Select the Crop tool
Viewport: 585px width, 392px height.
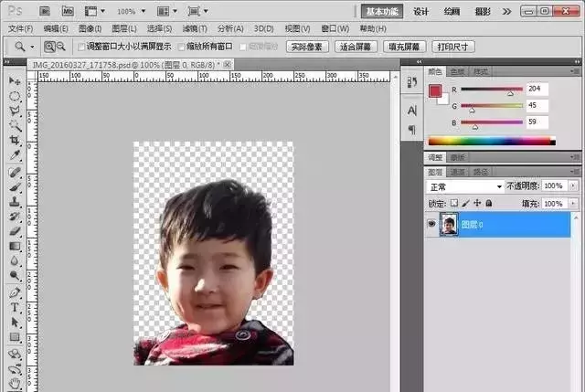tap(15, 141)
